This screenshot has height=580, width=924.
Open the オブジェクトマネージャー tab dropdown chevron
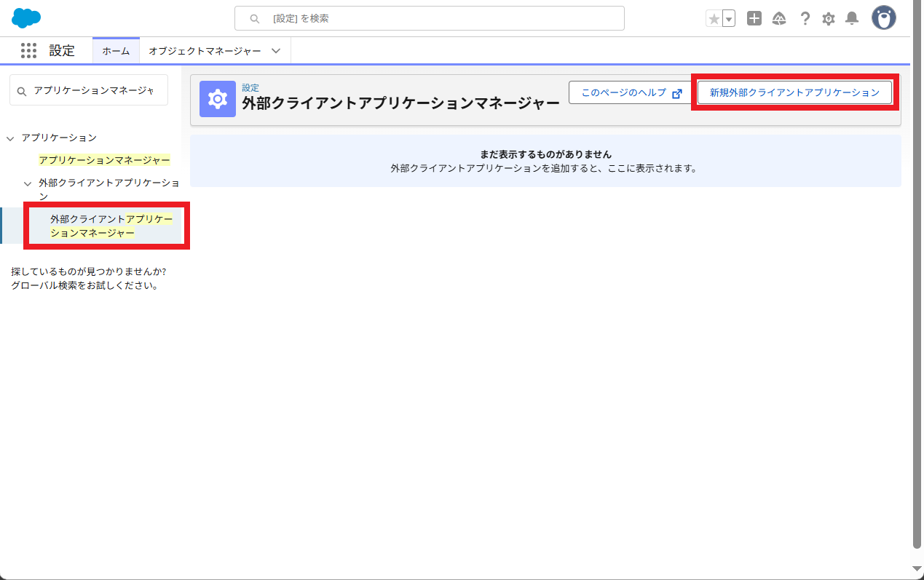(276, 51)
